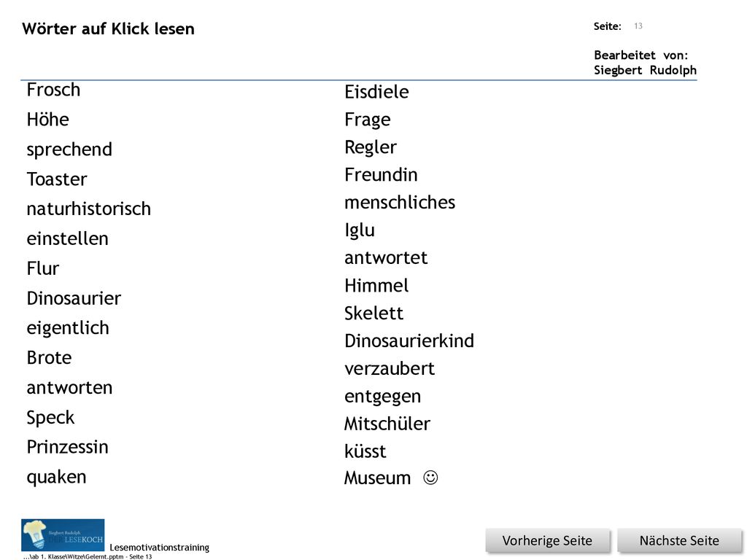The image size is (747, 560).
Task: Click the page number 13 field
Action: (638, 26)
